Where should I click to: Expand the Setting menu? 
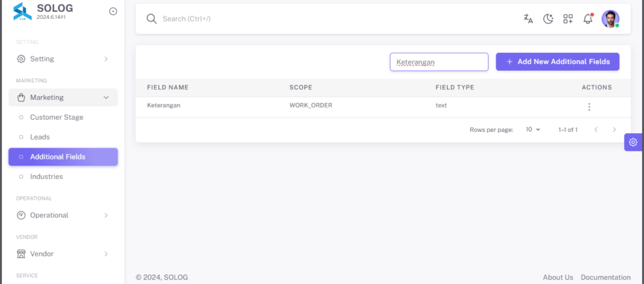(x=63, y=58)
